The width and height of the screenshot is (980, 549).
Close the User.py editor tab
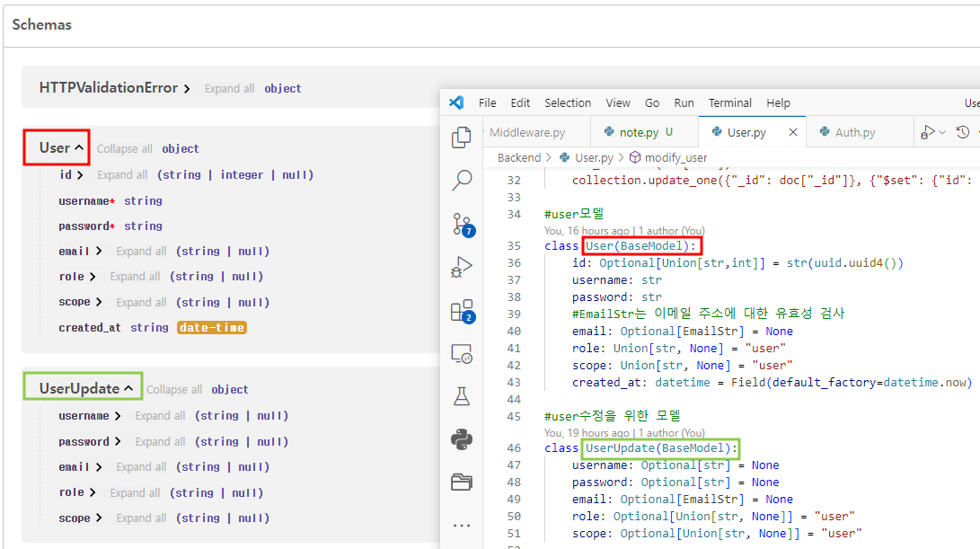point(792,132)
